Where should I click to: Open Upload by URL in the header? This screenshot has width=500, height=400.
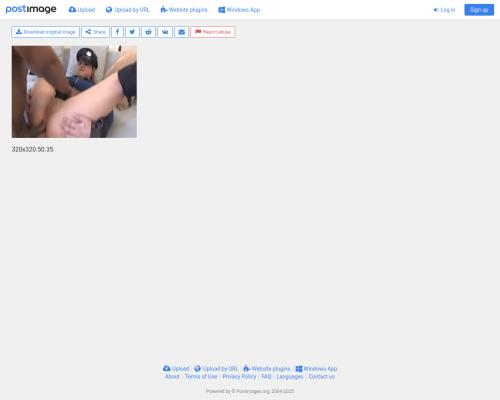pyautogui.click(x=128, y=10)
